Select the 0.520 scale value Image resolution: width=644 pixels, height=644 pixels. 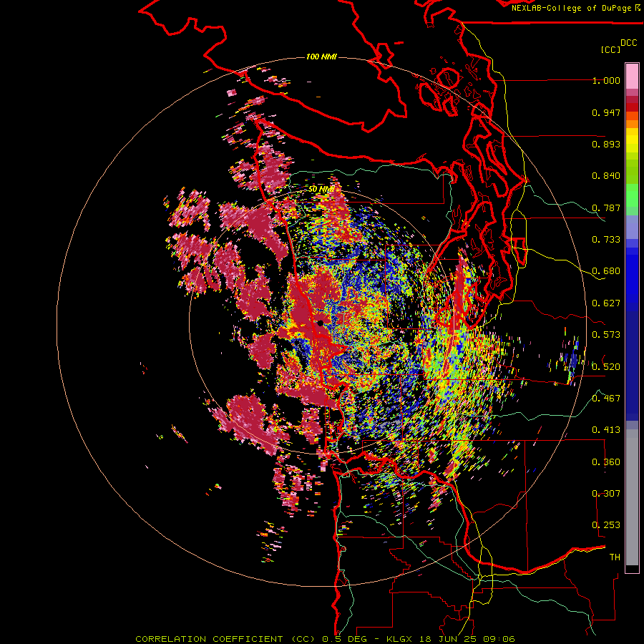coord(606,367)
